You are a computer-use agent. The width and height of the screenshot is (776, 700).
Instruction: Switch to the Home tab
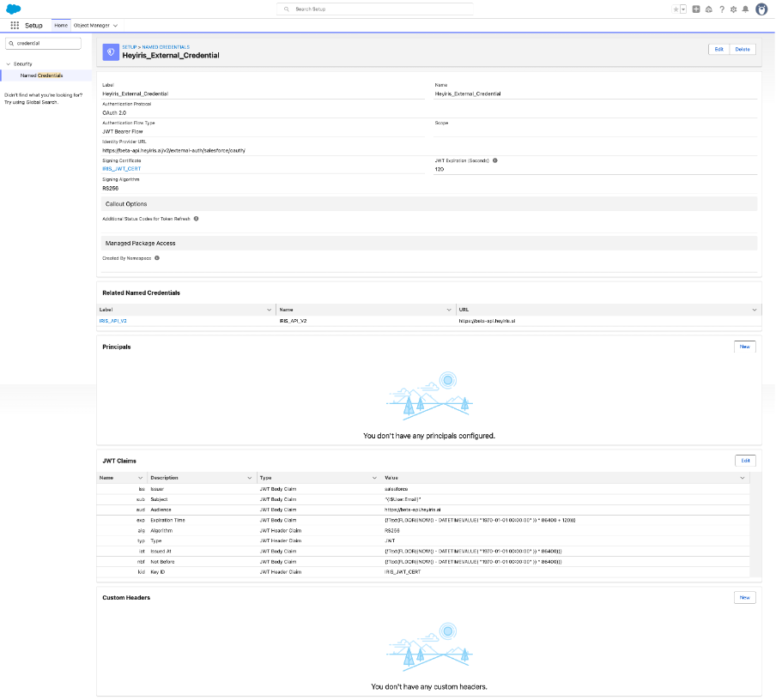coord(61,25)
